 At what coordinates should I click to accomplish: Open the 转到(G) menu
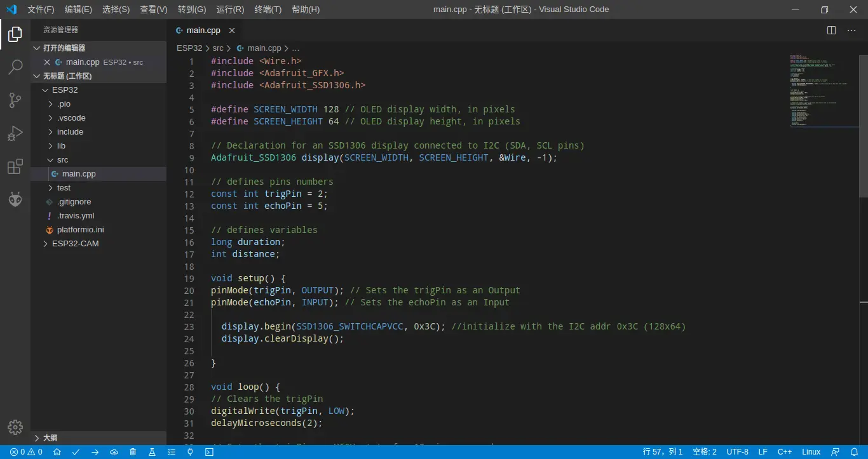tap(192, 10)
